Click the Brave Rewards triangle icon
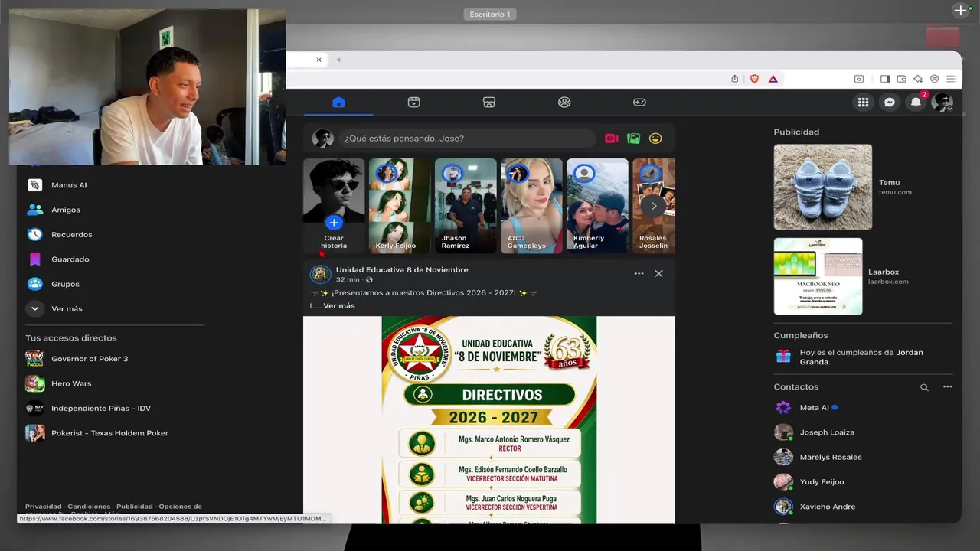 click(x=773, y=78)
